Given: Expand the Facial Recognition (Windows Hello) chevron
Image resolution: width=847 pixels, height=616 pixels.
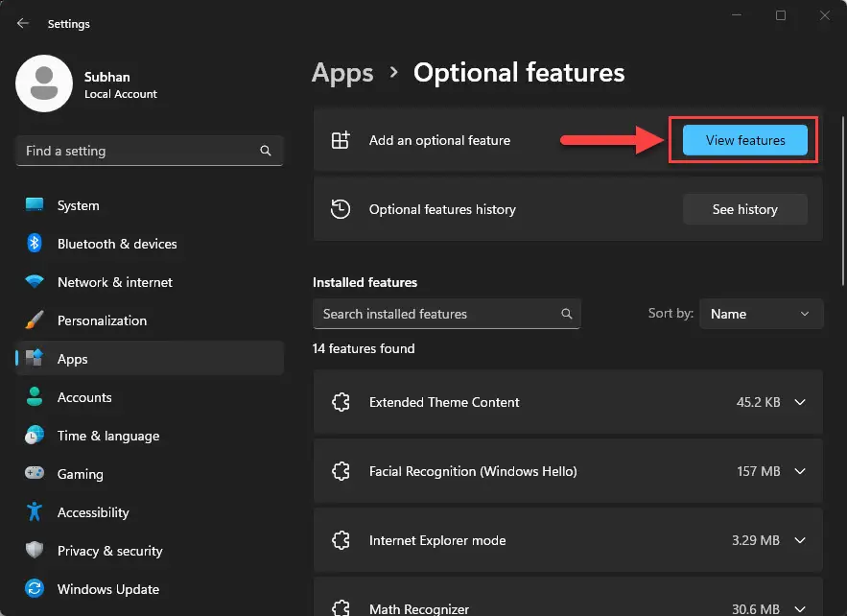Looking at the screenshot, I should coord(800,471).
